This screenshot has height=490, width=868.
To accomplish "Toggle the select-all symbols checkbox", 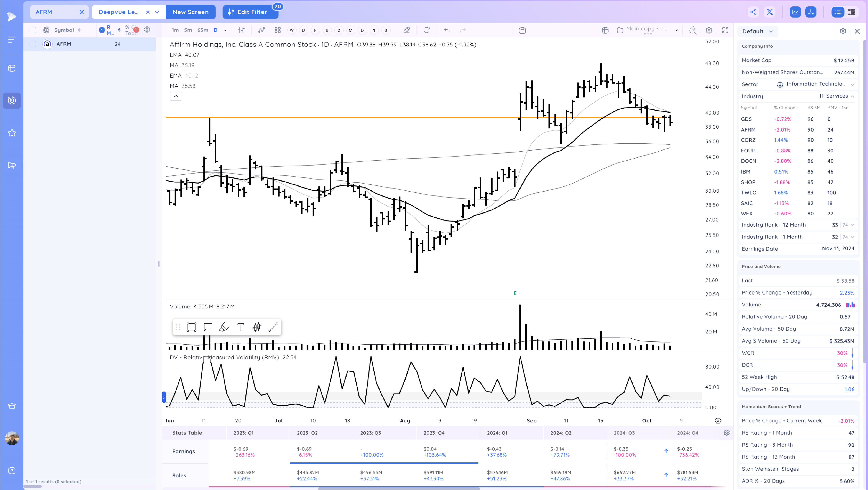I will click(x=33, y=30).
